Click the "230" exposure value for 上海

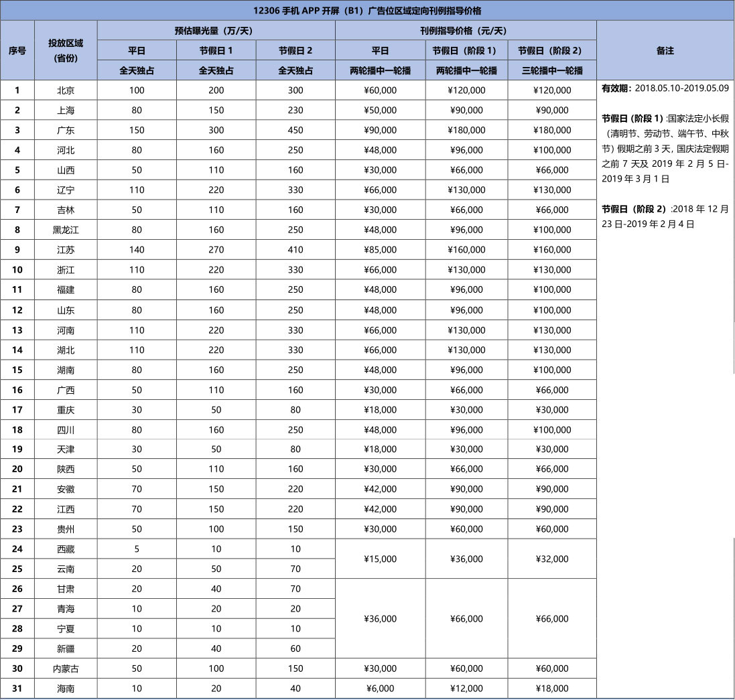(295, 110)
